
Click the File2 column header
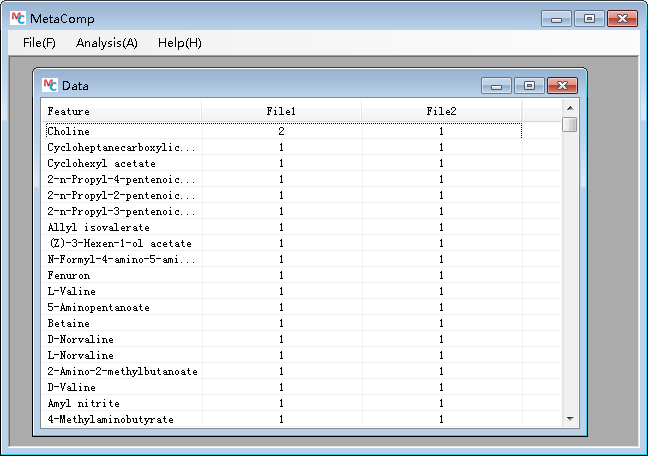(441, 111)
